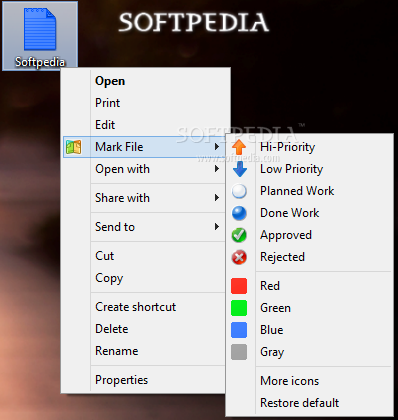Screen dimensions: 398x420
Task: Mark file as Planned Work text
Action: 297,191
